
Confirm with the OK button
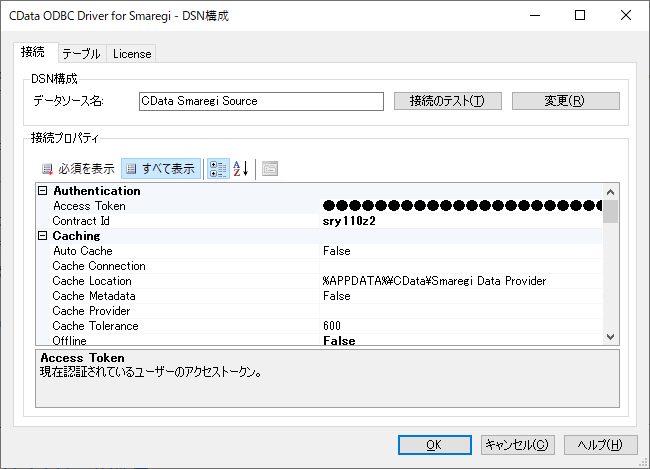tap(434, 445)
